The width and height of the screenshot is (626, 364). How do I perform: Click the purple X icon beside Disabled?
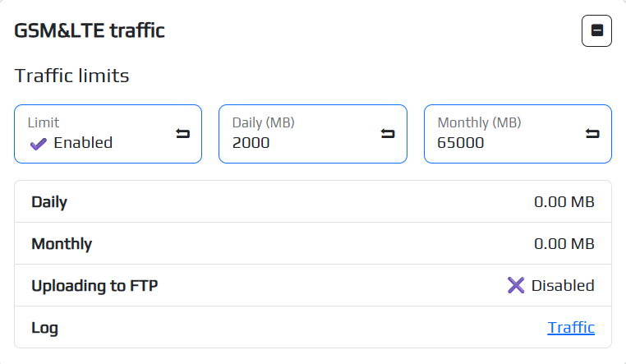[516, 285]
